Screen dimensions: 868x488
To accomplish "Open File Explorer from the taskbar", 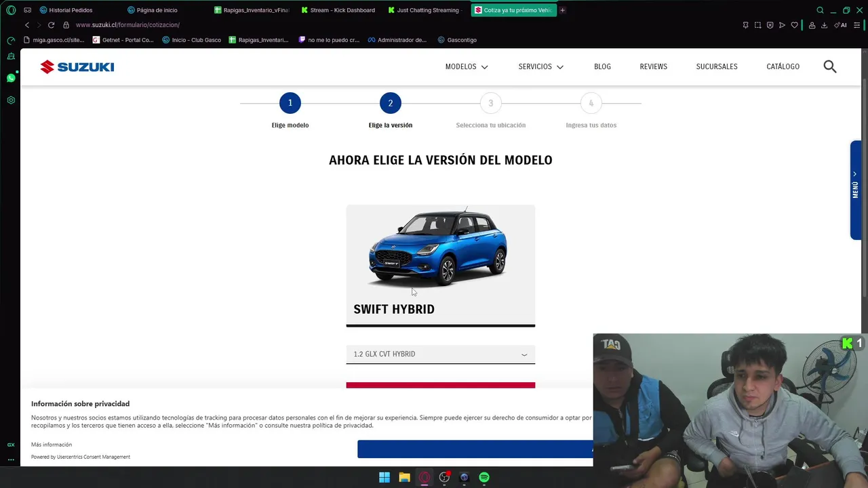I will (404, 477).
